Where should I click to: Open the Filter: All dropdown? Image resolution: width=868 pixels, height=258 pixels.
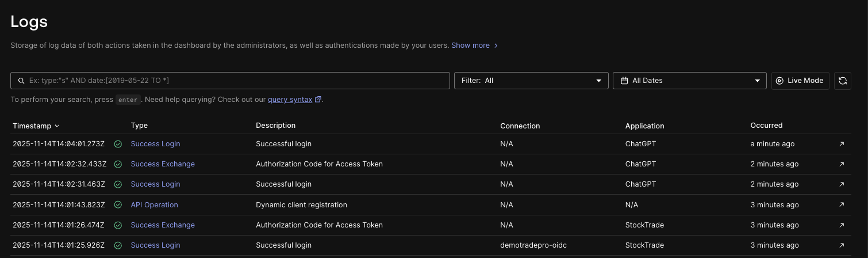[531, 81]
